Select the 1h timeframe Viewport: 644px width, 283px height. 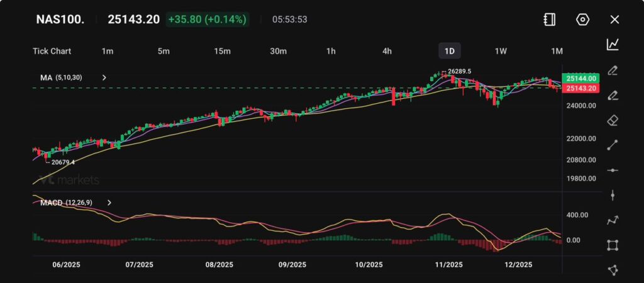(331, 51)
